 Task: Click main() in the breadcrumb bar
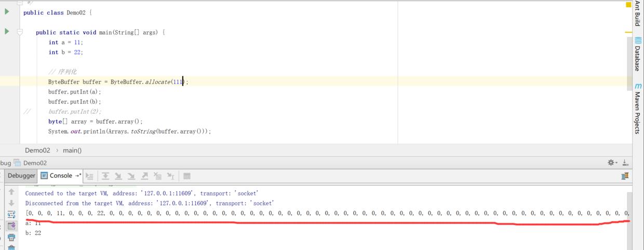click(x=72, y=150)
